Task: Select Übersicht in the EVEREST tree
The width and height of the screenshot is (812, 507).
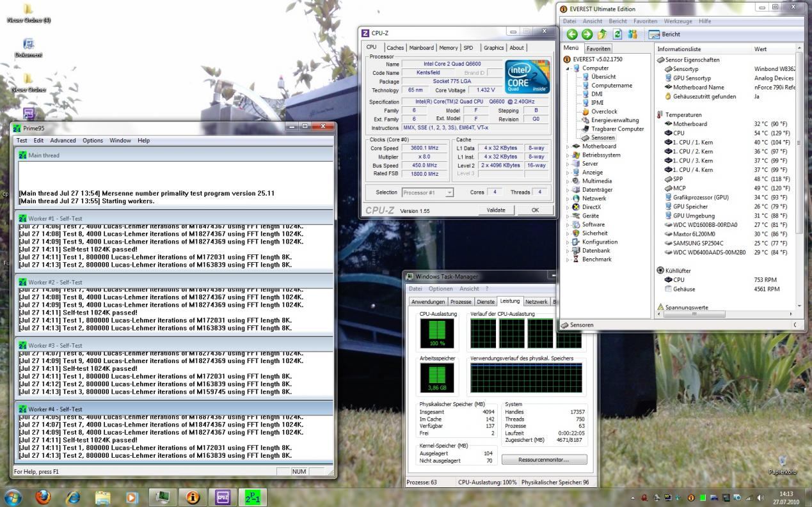Action: pos(603,77)
